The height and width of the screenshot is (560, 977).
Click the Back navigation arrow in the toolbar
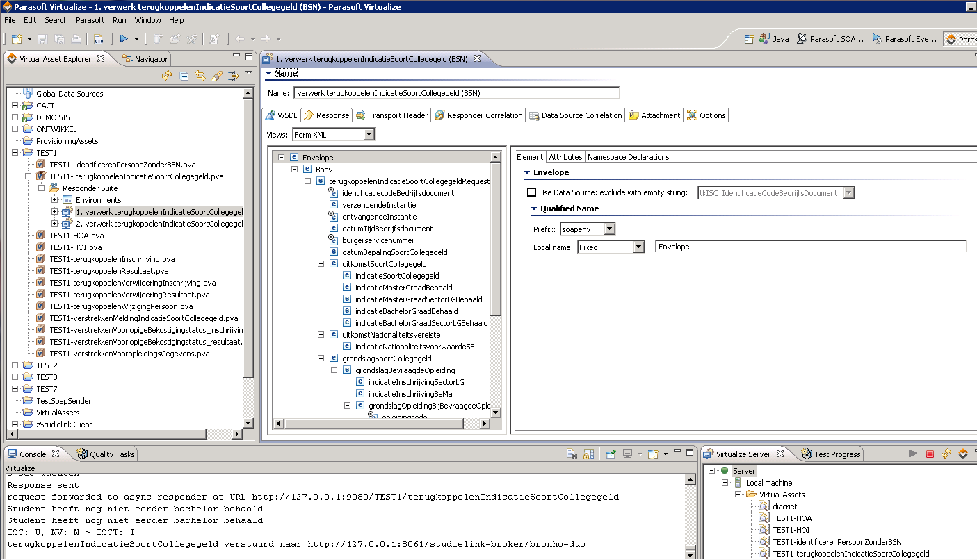click(239, 39)
